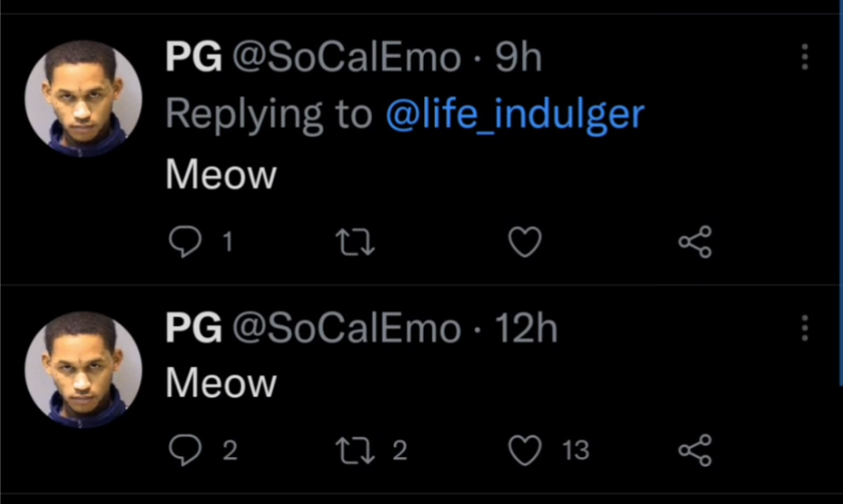Open the 9h timestamp permalink

[x=518, y=57]
